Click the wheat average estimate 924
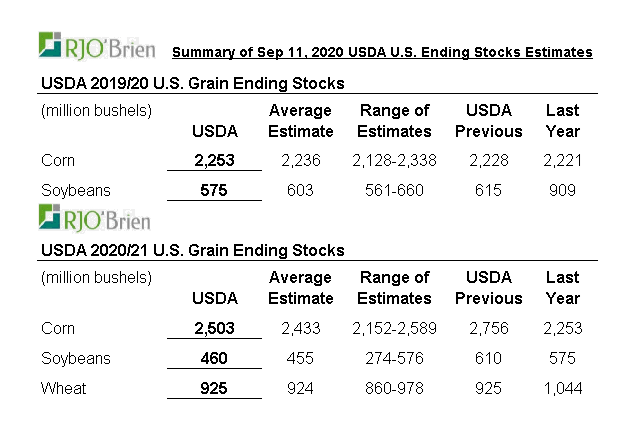 (300, 388)
